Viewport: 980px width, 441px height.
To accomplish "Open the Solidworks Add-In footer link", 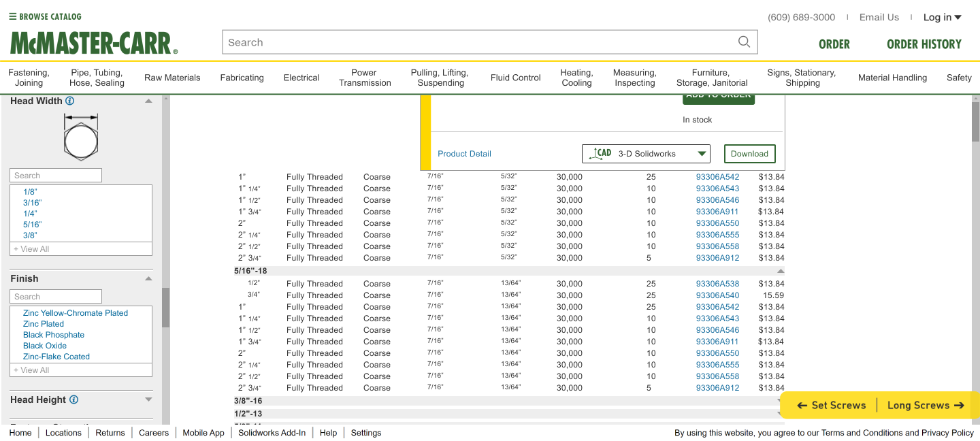I will [272, 433].
